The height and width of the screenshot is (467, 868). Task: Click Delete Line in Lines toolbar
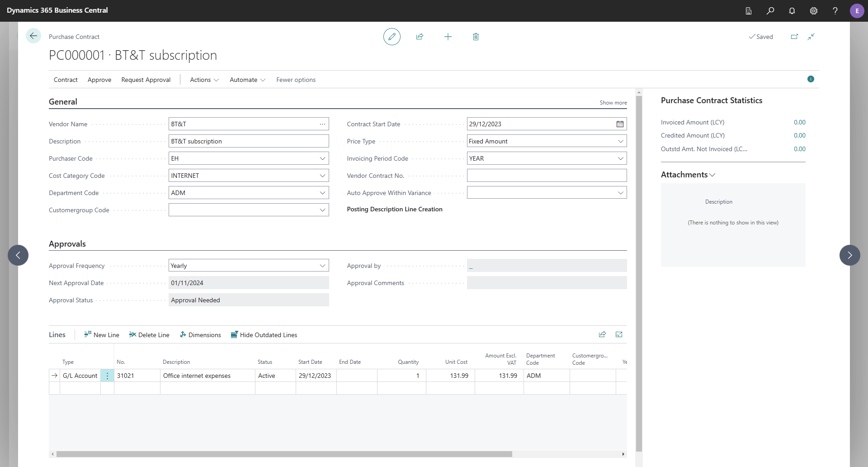(x=149, y=335)
